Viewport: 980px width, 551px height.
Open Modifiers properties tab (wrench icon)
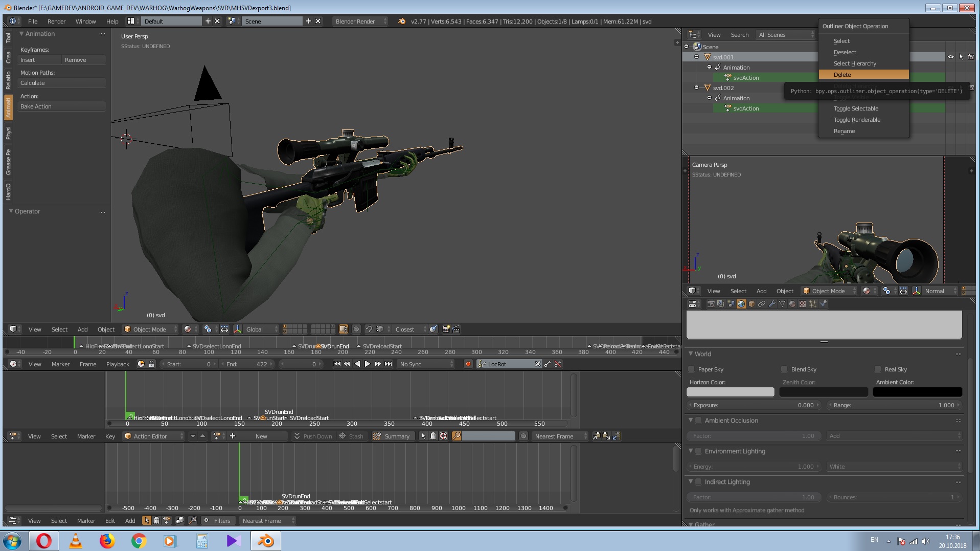click(x=772, y=304)
